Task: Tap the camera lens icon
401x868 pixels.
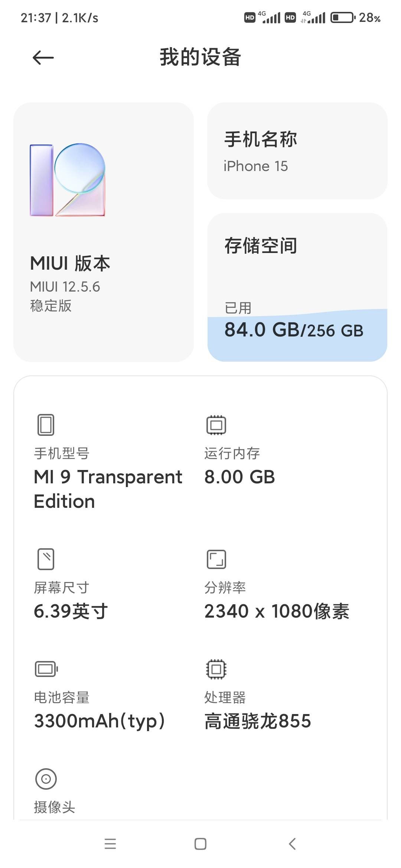Action: (x=46, y=779)
